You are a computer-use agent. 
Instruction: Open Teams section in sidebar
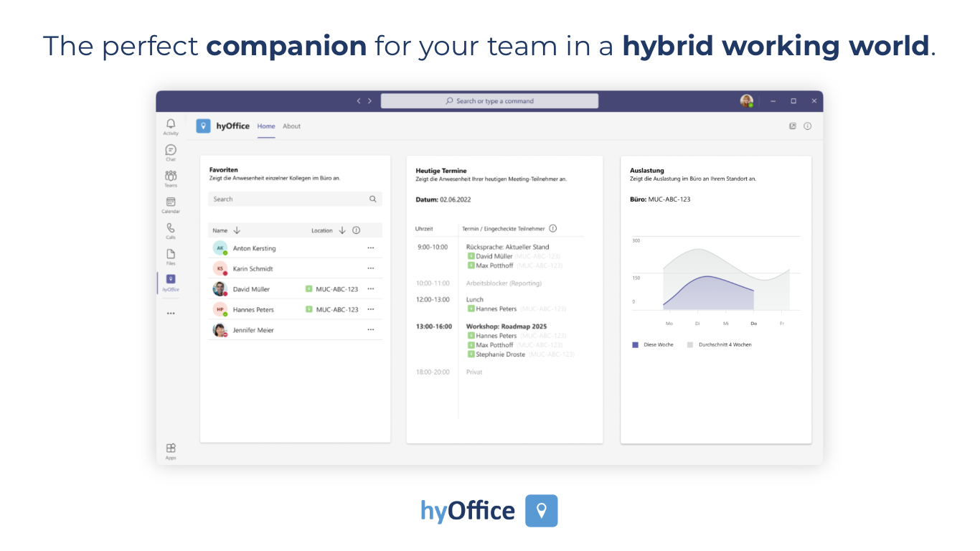(171, 179)
